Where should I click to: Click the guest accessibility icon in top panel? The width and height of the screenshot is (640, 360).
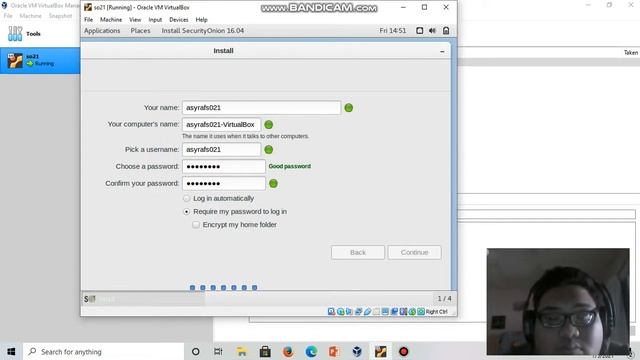coord(419,31)
